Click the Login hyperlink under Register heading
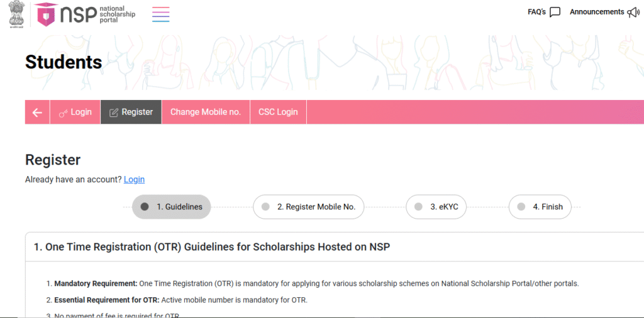The image size is (644, 318). pos(134,180)
